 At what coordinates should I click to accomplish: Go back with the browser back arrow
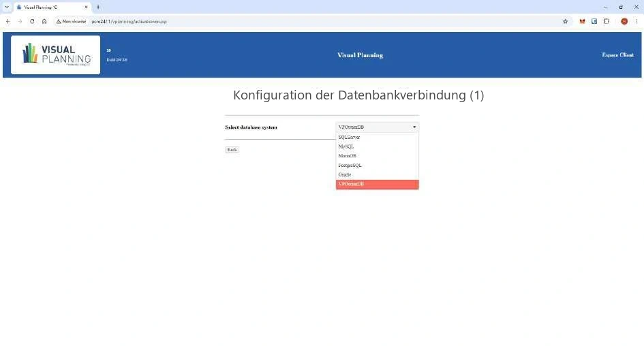coord(7,21)
